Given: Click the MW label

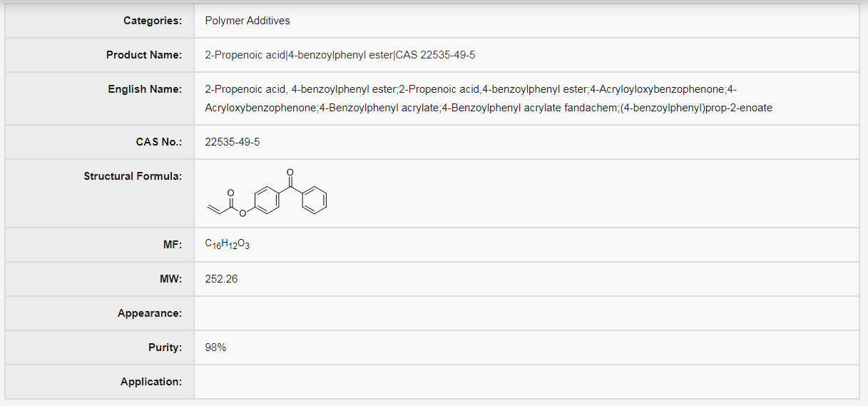Looking at the screenshot, I should pyautogui.click(x=172, y=279).
